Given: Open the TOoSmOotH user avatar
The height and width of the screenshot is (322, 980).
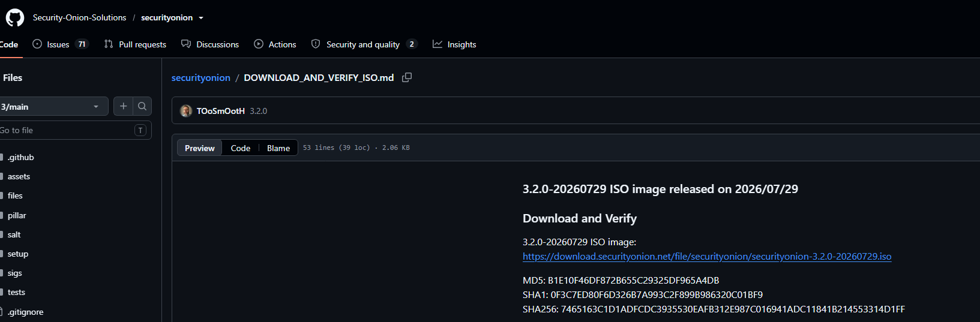Looking at the screenshot, I should pos(186,111).
